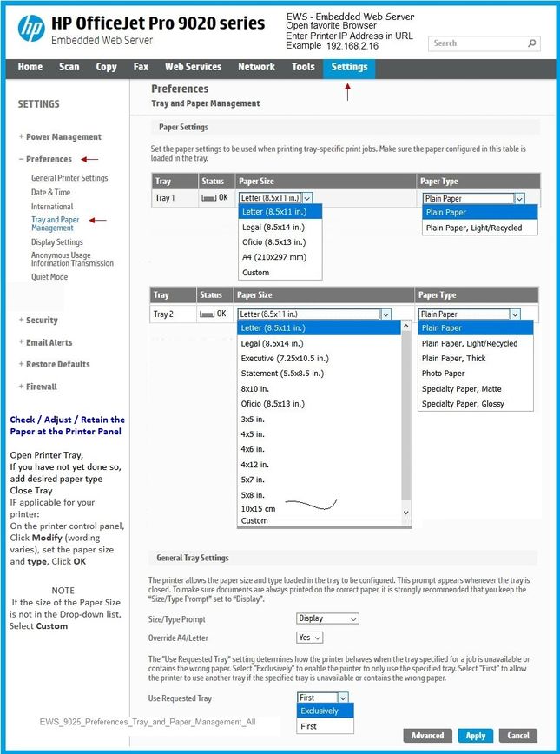Click Tray 2 size list scrollbar thumb
This screenshot has height=754, width=560.
406,415
